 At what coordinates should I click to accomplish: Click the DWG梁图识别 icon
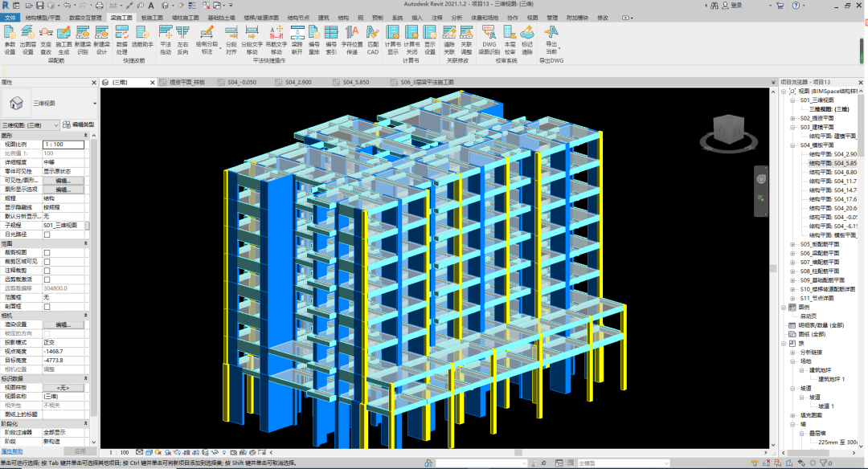coord(489,39)
